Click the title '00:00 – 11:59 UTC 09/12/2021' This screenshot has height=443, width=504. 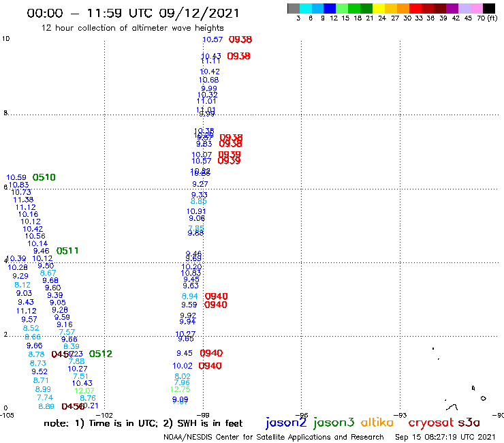pyautogui.click(x=133, y=13)
